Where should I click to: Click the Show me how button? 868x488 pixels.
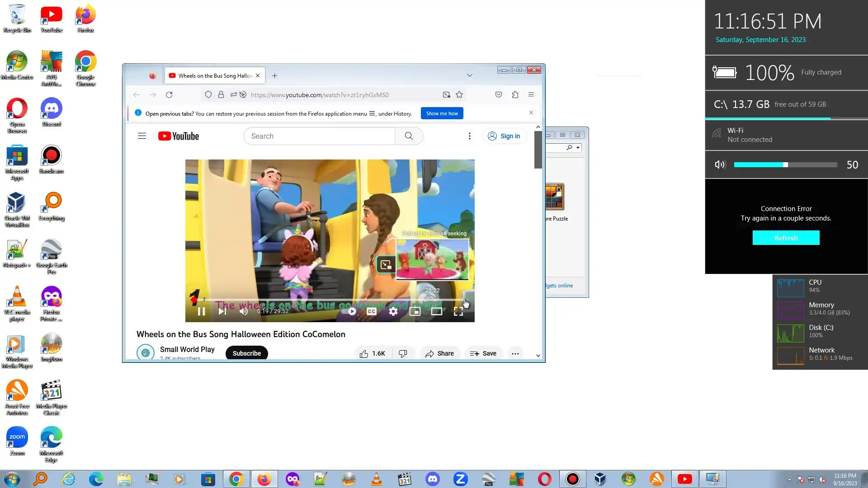click(x=442, y=113)
